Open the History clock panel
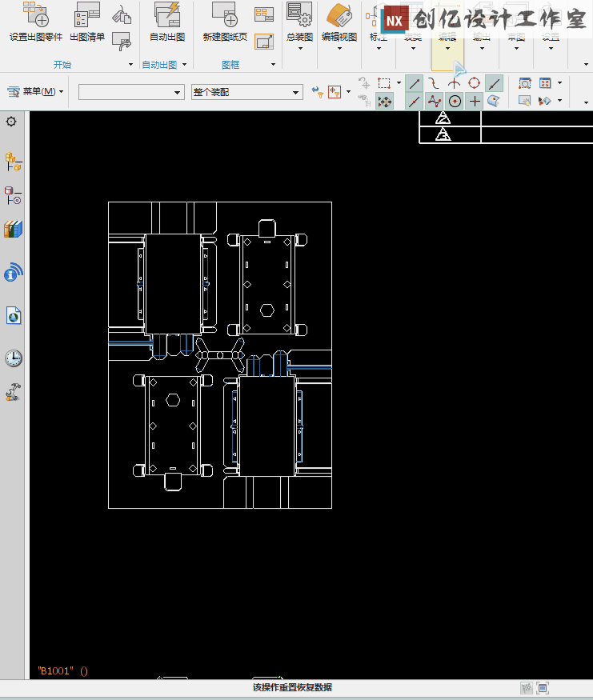Screen dimensions: 593x700 (x=13, y=358)
